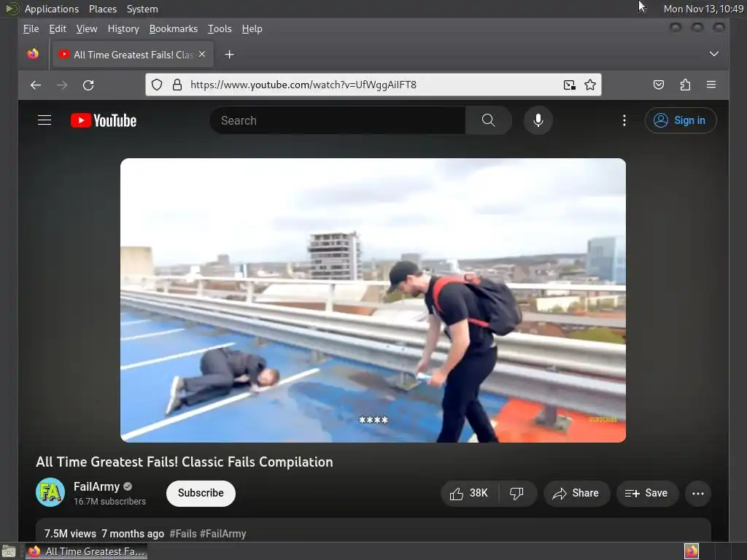Click the Share button
This screenshot has width=747, height=560.
[576, 494]
